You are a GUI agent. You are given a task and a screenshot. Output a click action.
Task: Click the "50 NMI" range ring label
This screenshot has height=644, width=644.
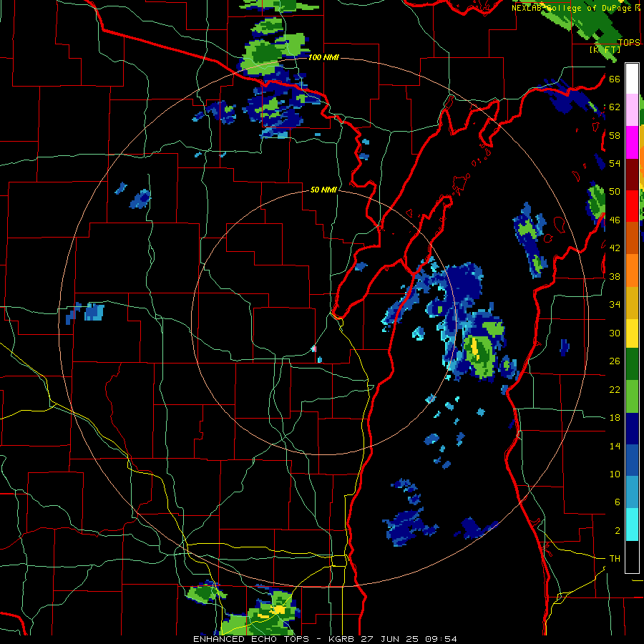tap(323, 190)
